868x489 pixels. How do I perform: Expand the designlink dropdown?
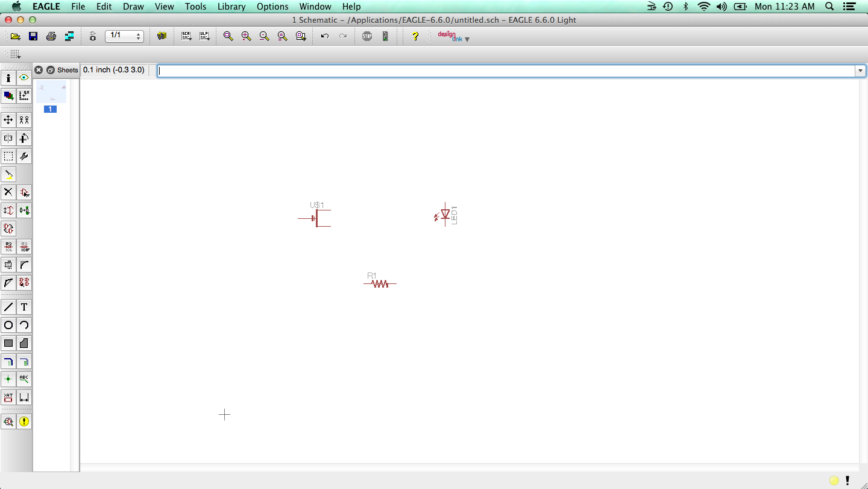click(x=467, y=39)
